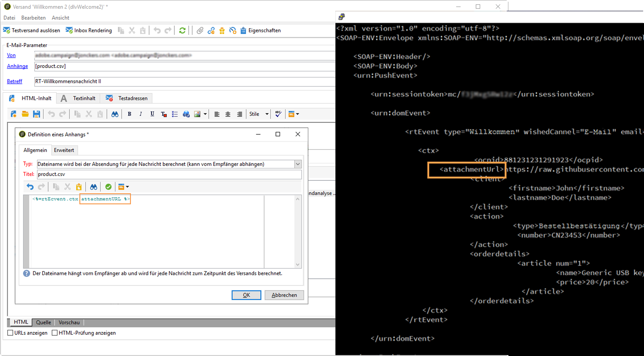Click the save disk icon in HTML toolbar
644x356 pixels.
click(x=36, y=114)
